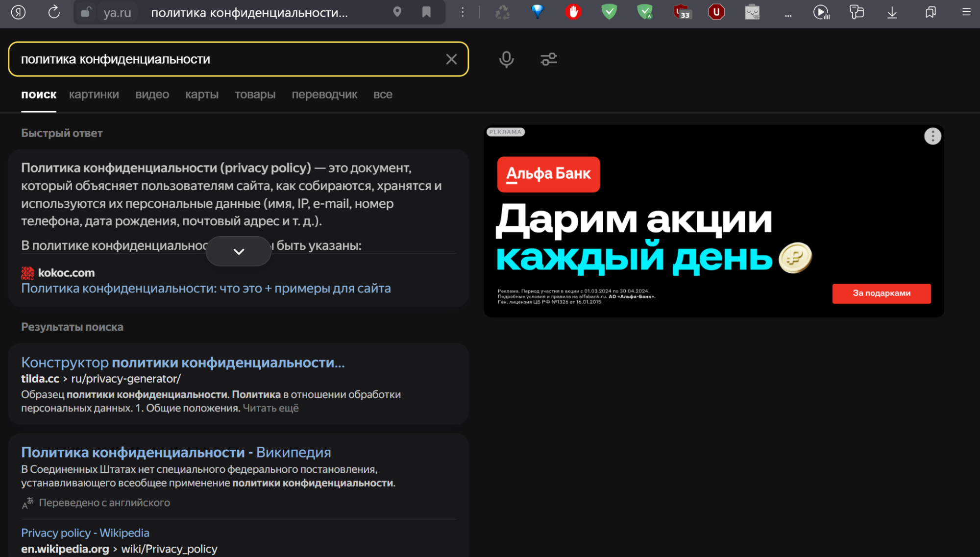Expand the quick answer with the chevron
980x557 pixels.
[238, 251]
